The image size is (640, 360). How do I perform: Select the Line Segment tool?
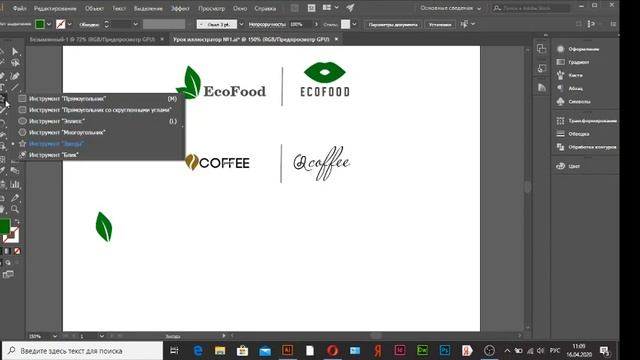pos(15,87)
